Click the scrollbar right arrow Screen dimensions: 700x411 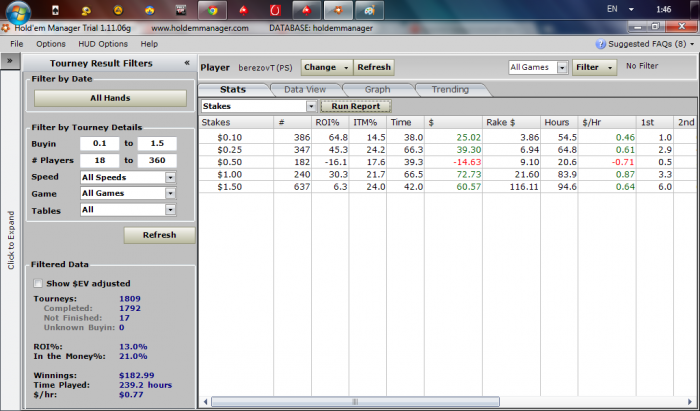[690, 402]
